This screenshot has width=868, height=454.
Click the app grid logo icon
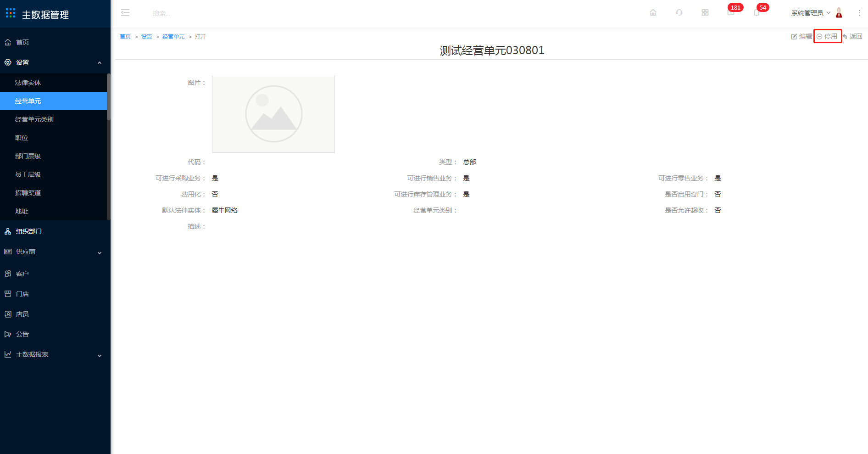11,13
